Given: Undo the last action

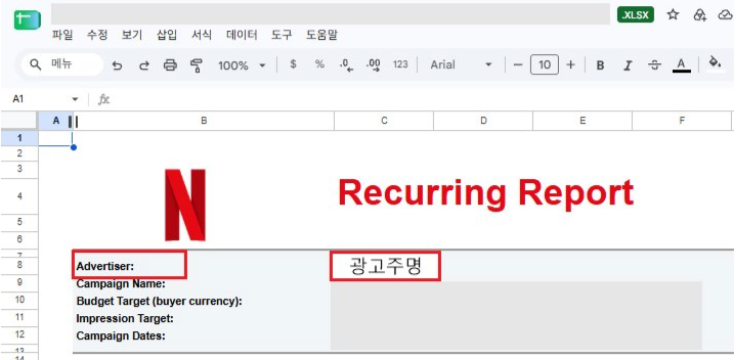Looking at the screenshot, I should click(117, 65).
